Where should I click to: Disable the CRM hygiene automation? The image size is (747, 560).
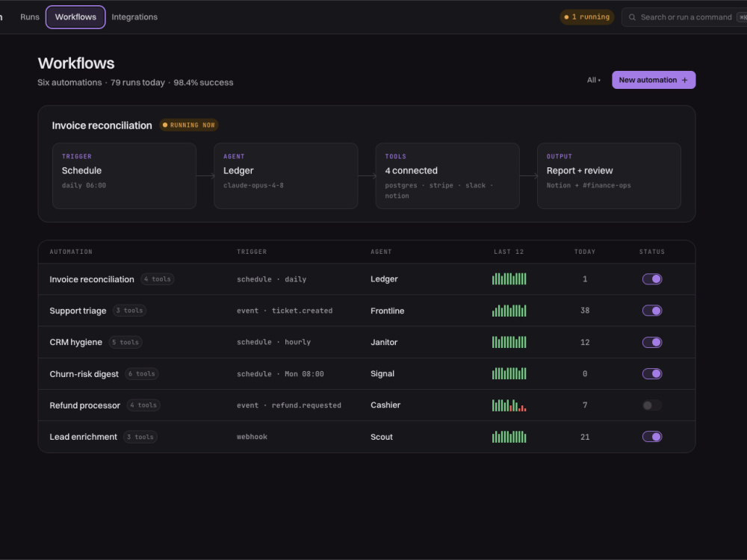click(652, 343)
